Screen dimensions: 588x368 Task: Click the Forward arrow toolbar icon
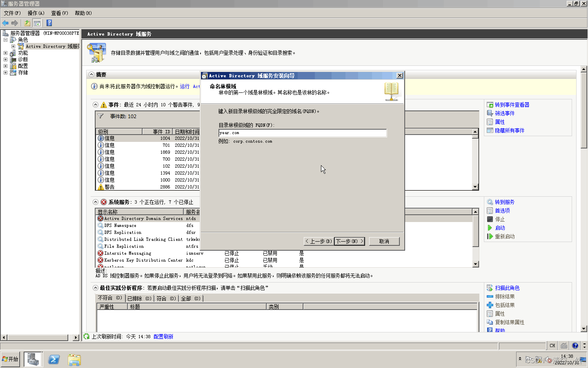coord(15,23)
